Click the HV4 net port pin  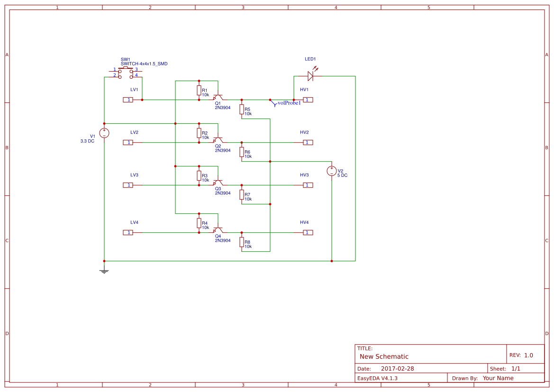pyautogui.click(x=307, y=232)
